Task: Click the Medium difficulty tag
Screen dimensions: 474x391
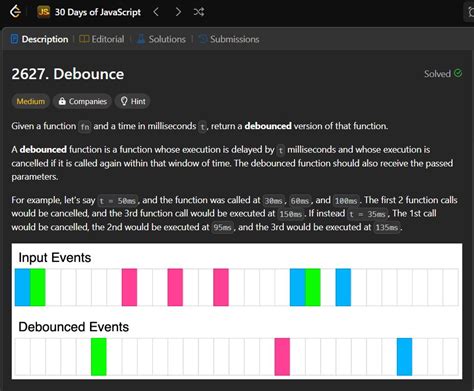Action: [31, 101]
